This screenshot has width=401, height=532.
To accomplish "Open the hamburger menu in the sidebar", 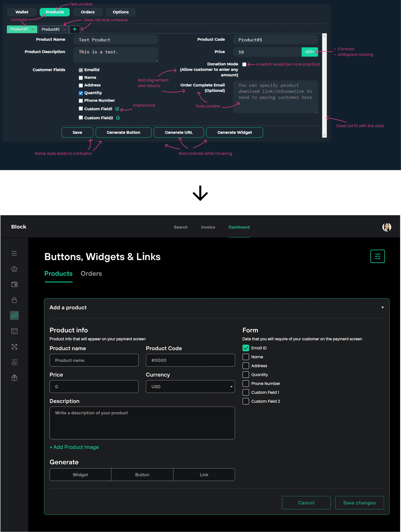I will pos(14,253).
